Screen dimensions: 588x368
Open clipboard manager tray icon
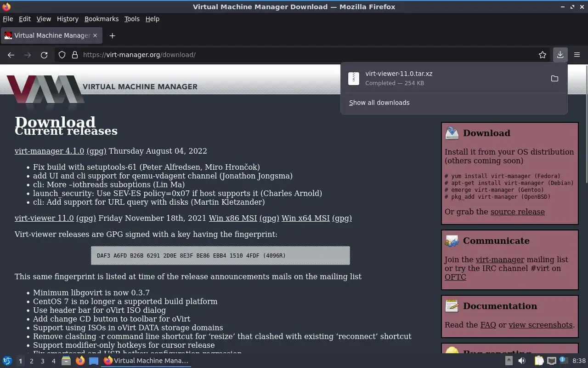point(539,361)
